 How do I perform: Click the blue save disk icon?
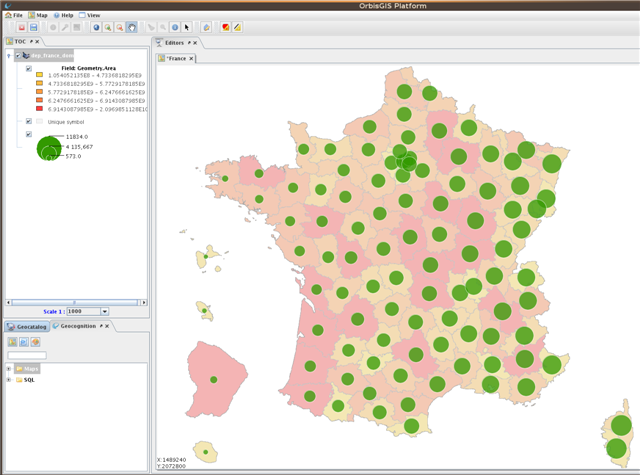point(33,27)
